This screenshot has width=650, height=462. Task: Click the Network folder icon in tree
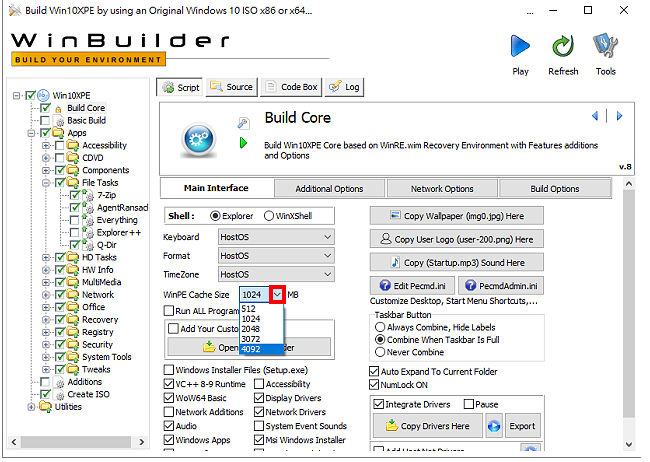[x=73, y=294]
